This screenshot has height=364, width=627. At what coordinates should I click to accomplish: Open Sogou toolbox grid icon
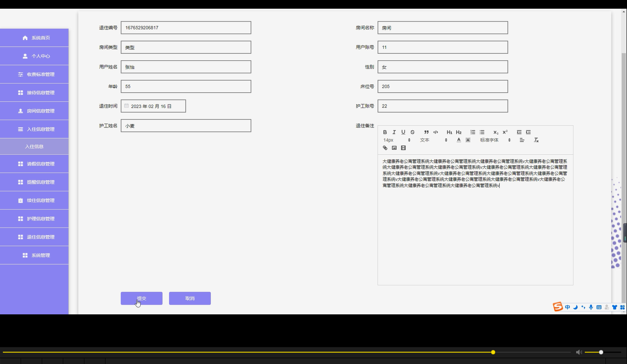[622, 307]
